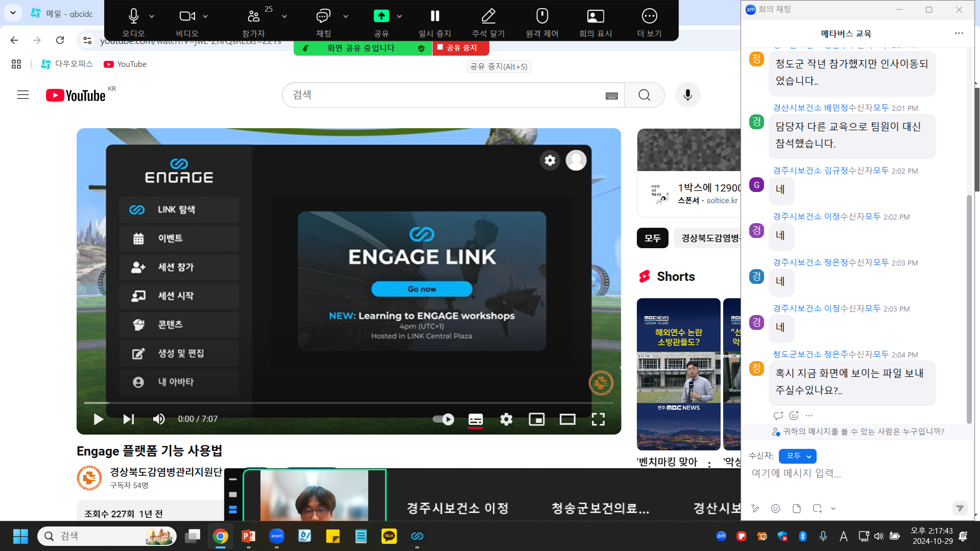This screenshot has width=980, height=551.
Task: Seek on the video progress bar
Action: (x=349, y=403)
